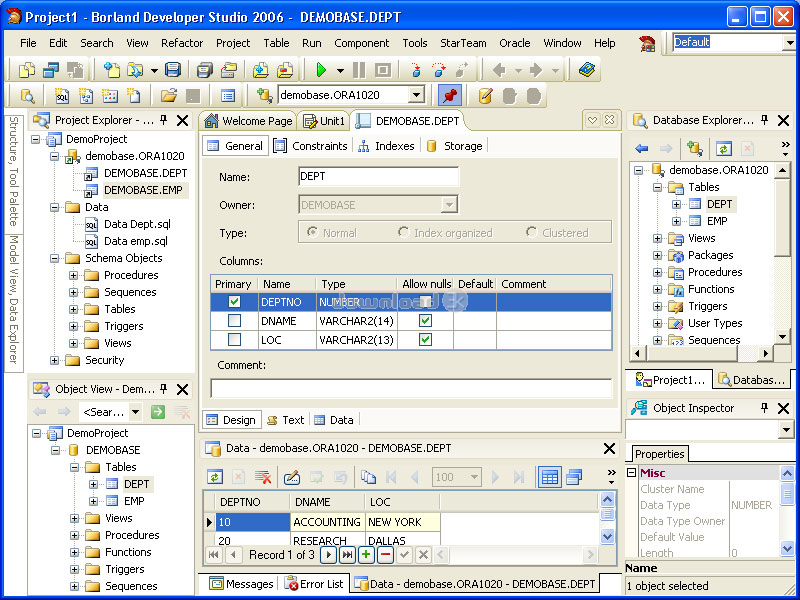Go to next record in the navigator bar

click(328, 555)
